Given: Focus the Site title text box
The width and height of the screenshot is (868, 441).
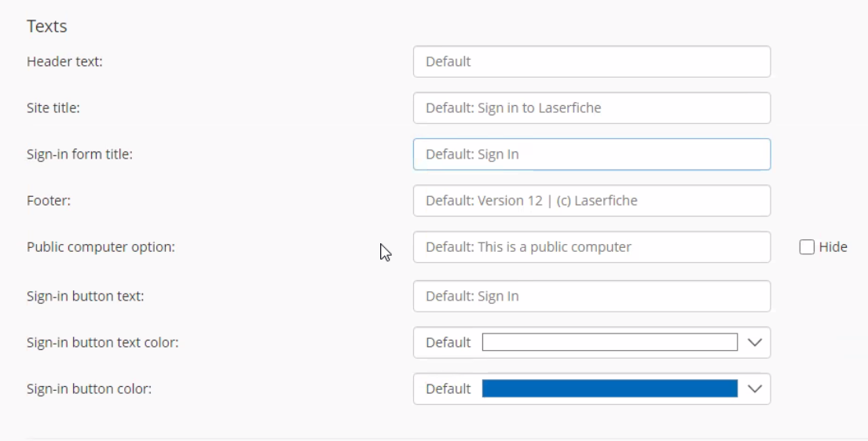Looking at the screenshot, I should coord(591,108).
